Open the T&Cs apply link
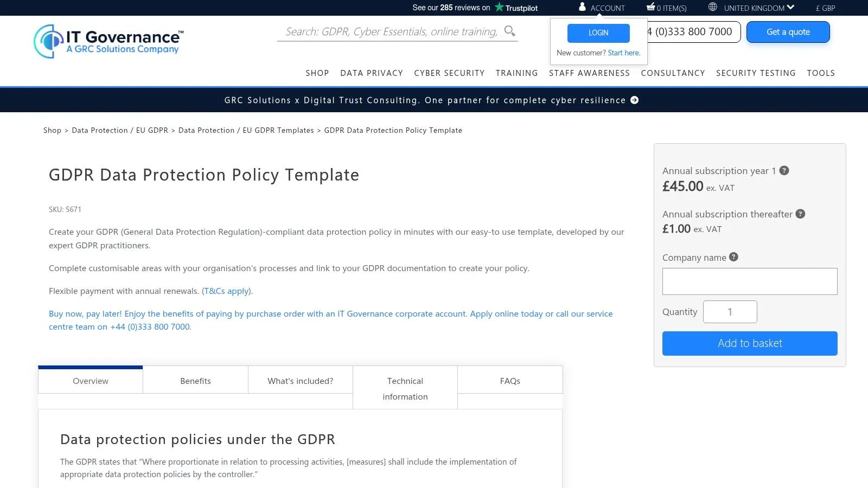Viewport: 868px width, 488px height. [226, 291]
